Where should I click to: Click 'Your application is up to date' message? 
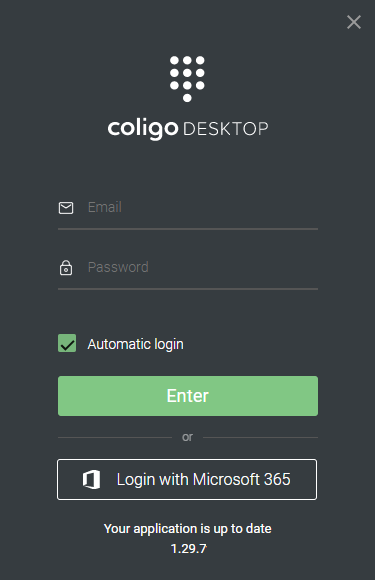click(188, 529)
